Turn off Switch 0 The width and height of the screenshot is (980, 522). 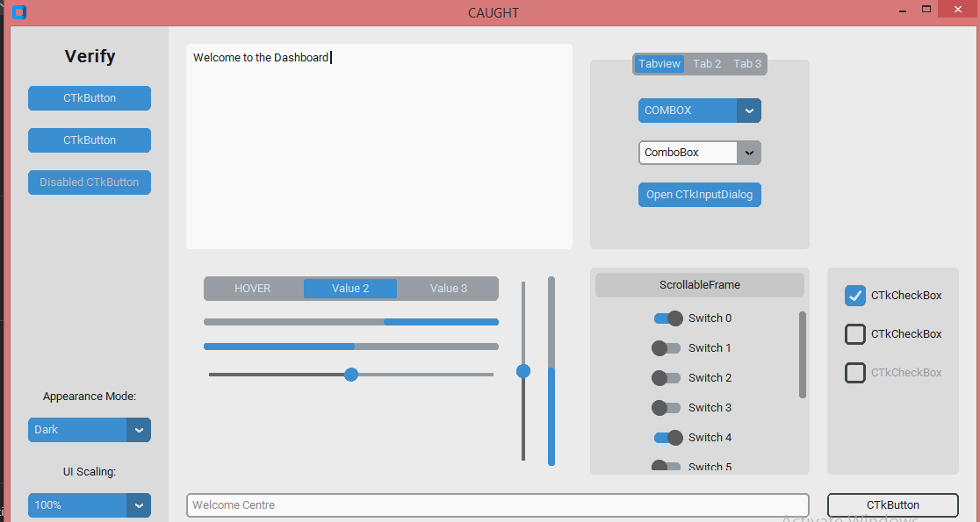(x=667, y=318)
